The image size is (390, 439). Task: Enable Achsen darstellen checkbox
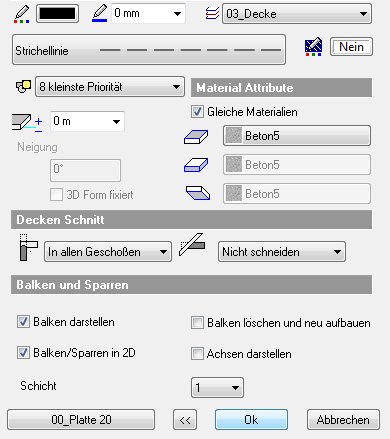click(x=197, y=354)
